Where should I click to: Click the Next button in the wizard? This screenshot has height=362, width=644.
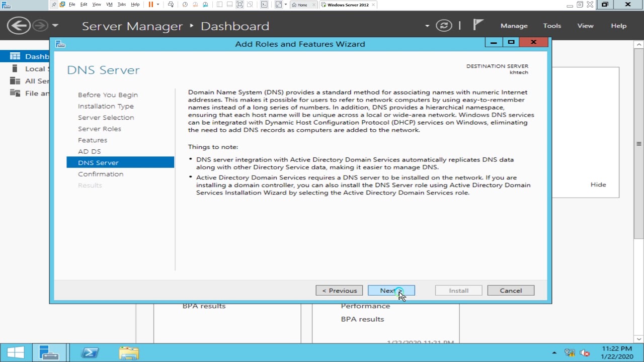coord(391,291)
